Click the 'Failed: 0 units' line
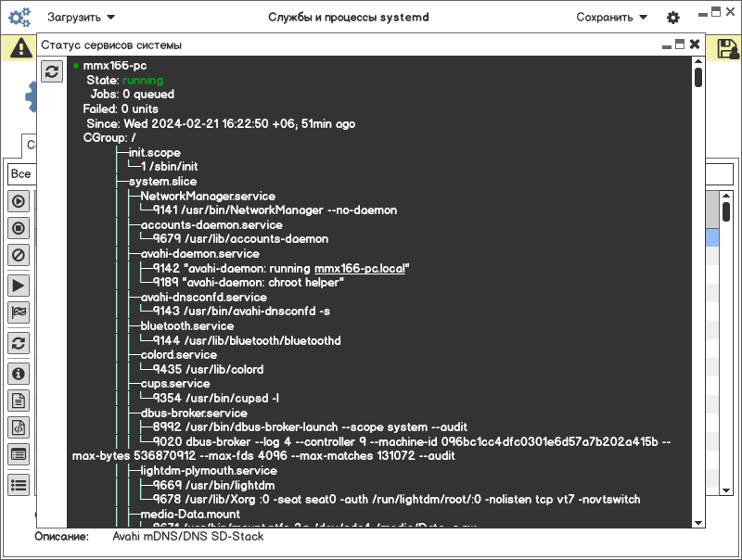The height and width of the screenshot is (560, 742). tap(121, 108)
